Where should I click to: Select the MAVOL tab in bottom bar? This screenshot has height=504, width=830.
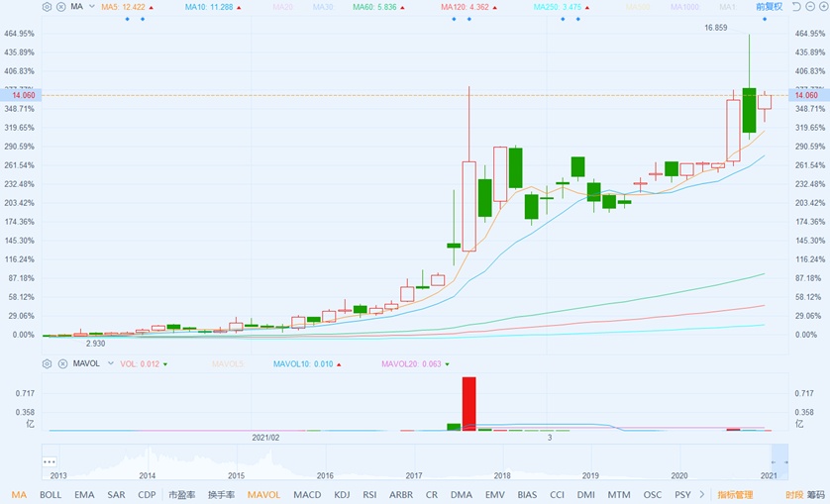click(263, 494)
